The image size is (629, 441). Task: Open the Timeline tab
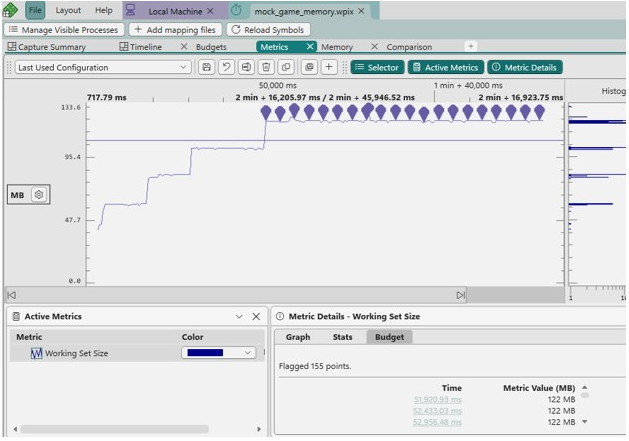(x=141, y=47)
